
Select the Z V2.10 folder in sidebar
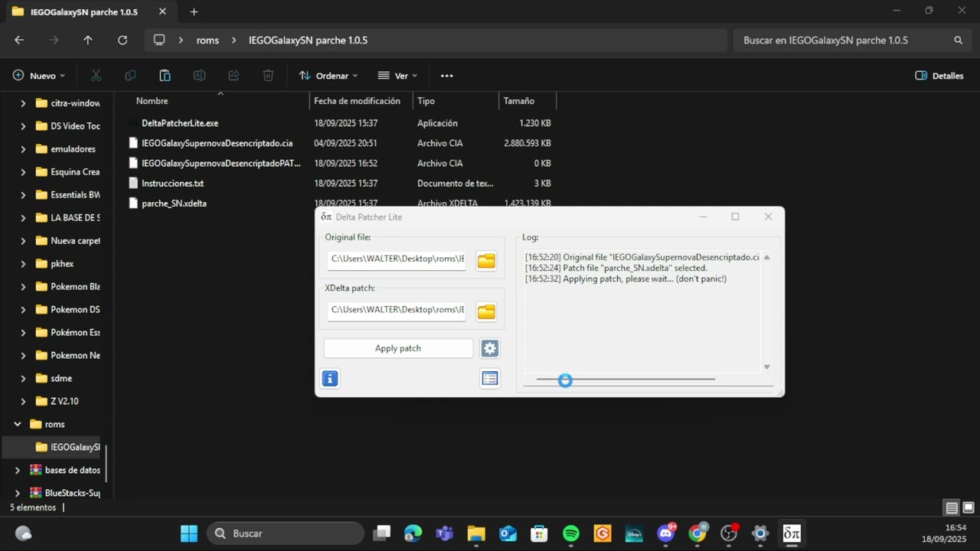64,401
